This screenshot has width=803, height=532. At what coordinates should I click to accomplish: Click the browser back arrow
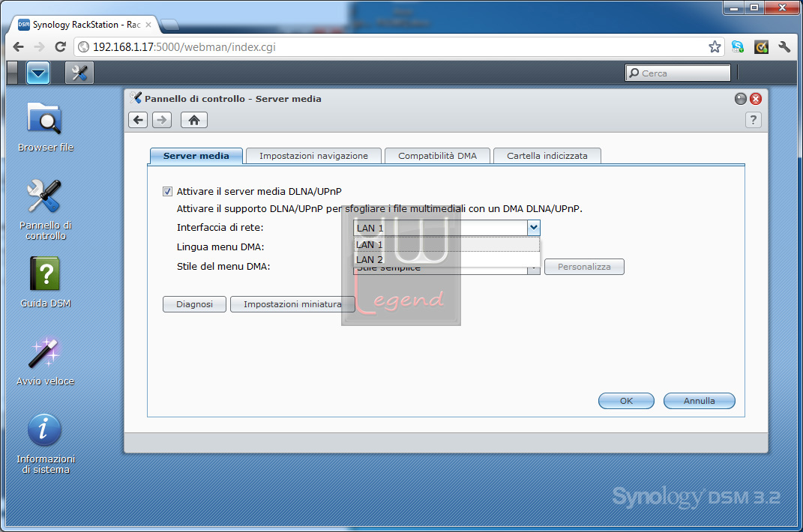click(19, 47)
